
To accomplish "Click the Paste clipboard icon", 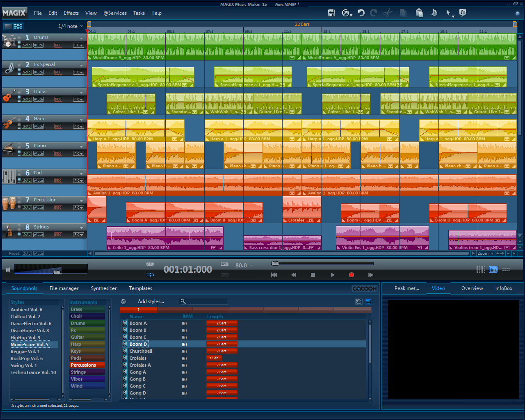I will (x=419, y=13).
